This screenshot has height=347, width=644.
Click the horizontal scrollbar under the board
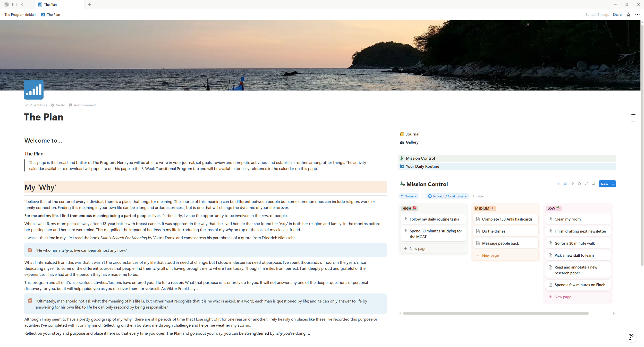coord(496,313)
